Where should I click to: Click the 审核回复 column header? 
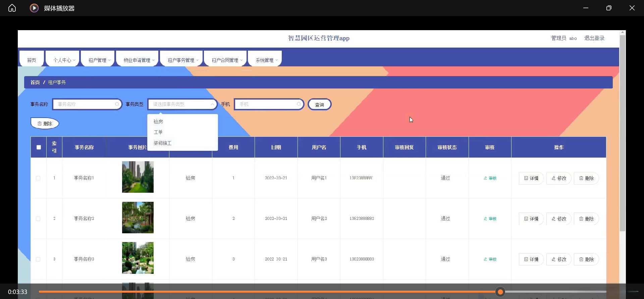pos(405,147)
